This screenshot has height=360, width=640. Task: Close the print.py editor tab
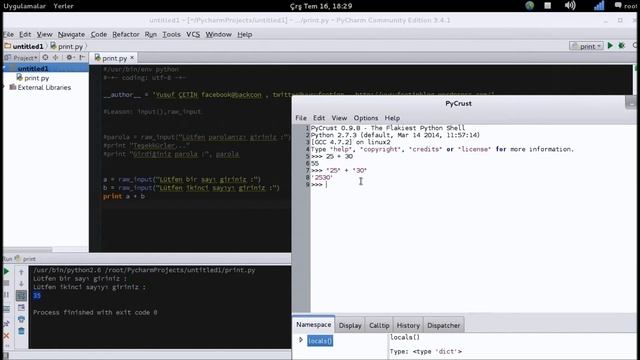pos(132,58)
